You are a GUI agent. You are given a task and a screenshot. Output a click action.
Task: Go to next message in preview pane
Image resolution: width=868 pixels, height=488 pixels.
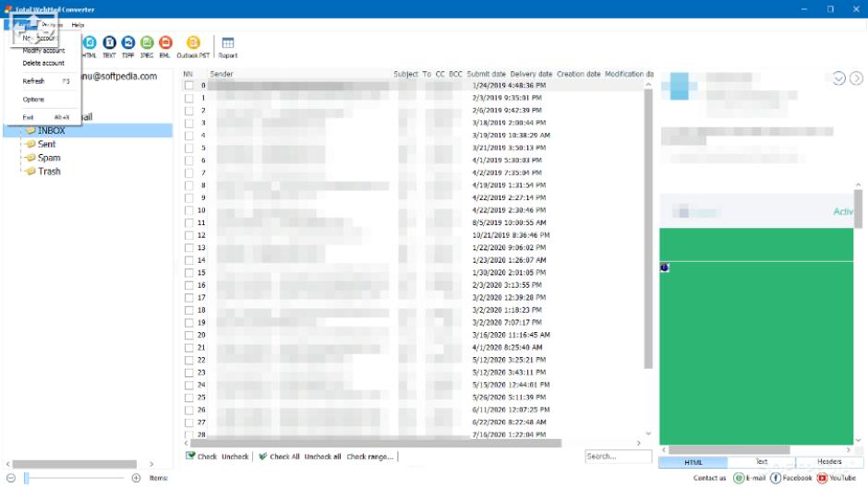[856, 78]
